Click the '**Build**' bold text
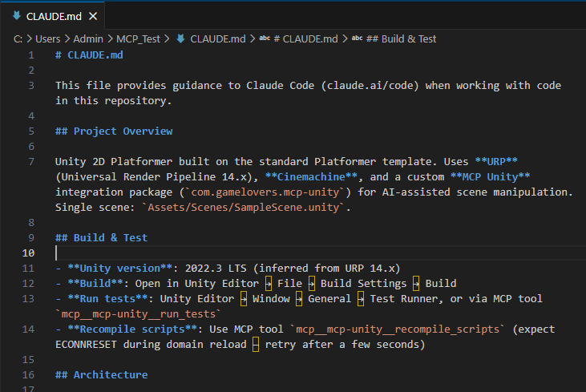The height and width of the screenshot is (392, 586). [95, 284]
